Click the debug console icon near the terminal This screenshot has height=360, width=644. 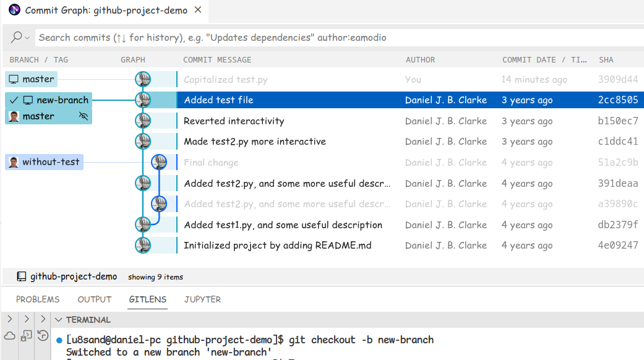26,336
